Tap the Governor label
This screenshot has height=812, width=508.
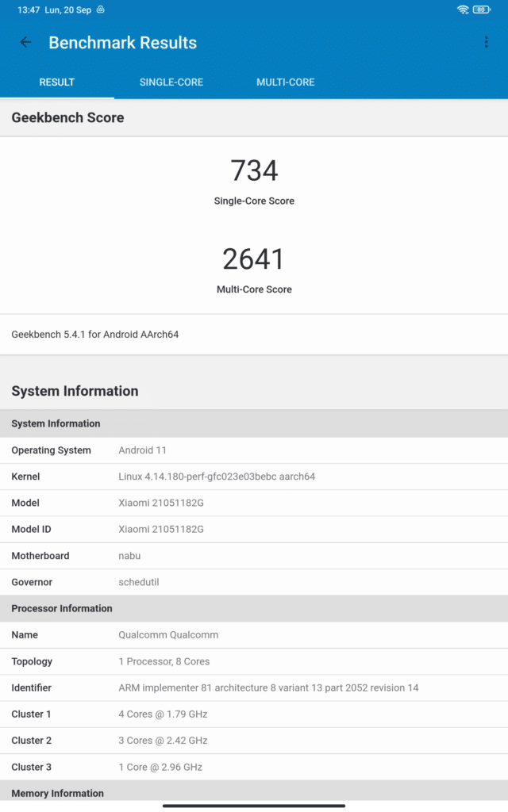(32, 582)
